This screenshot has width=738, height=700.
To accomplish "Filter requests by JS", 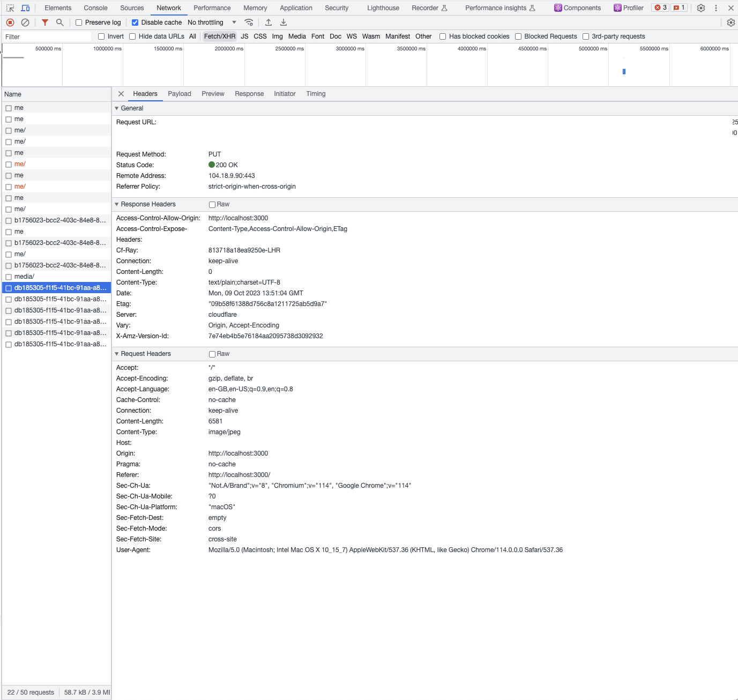I will [244, 36].
